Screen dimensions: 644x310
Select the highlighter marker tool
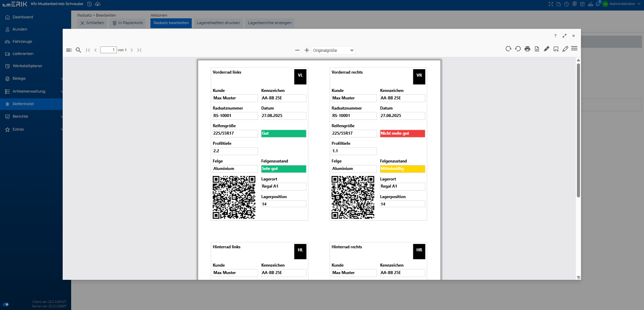[x=546, y=49]
